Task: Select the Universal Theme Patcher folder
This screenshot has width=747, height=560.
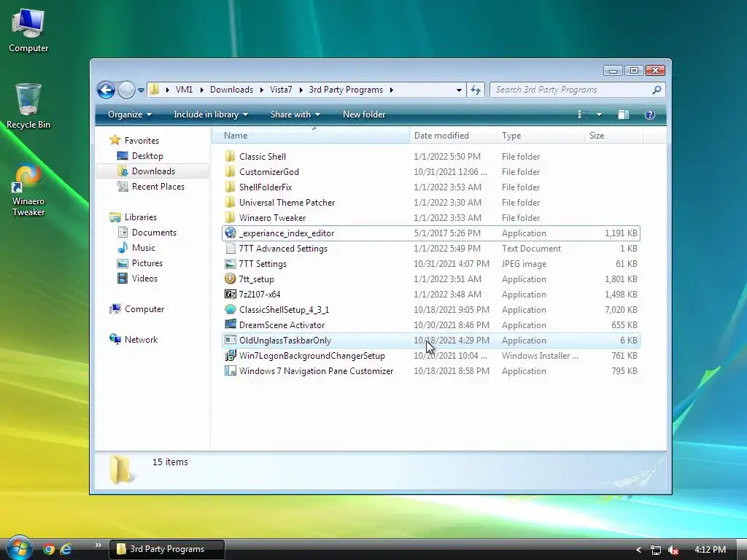Action: pos(431,203)
